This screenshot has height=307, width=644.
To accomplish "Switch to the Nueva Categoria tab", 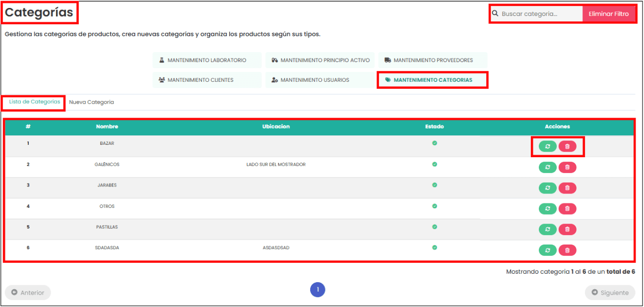I will coord(91,102).
